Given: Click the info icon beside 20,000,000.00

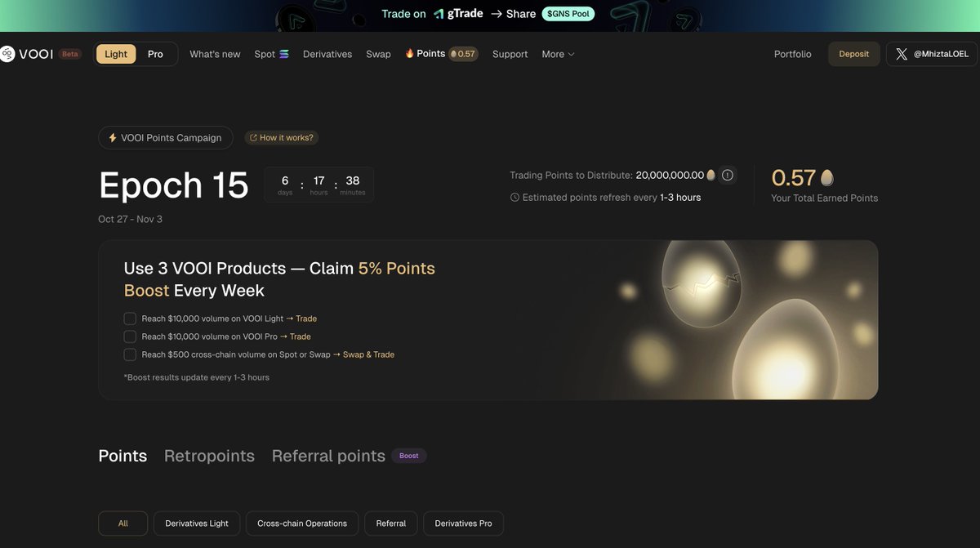Looking at the screenshot, I should (728, 175).
